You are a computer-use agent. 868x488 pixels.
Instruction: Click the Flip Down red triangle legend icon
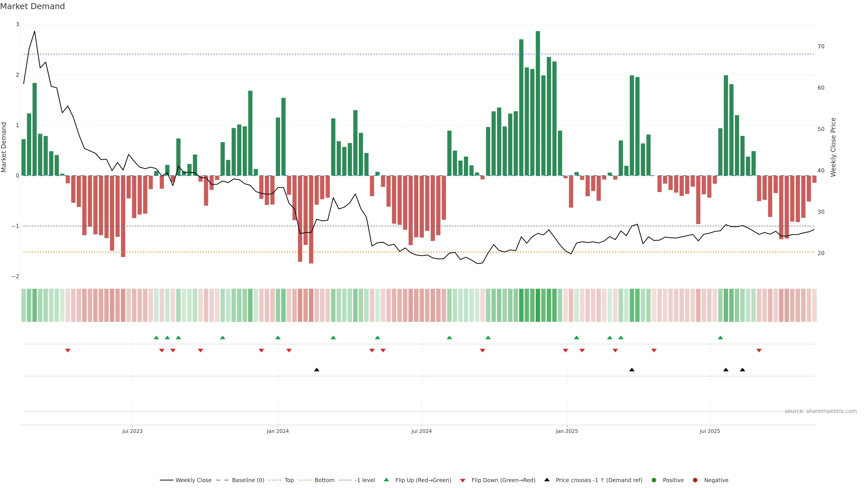pos(463,481)
